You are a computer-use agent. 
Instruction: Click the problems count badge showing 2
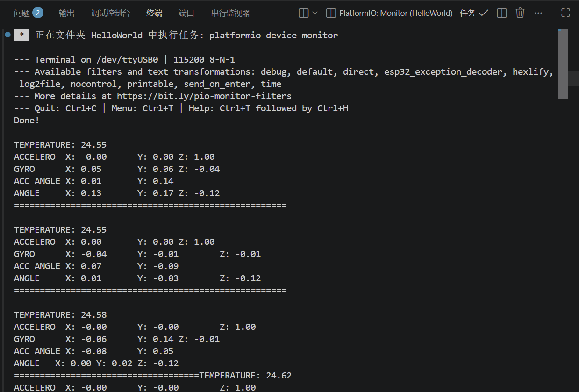[38, 13]
